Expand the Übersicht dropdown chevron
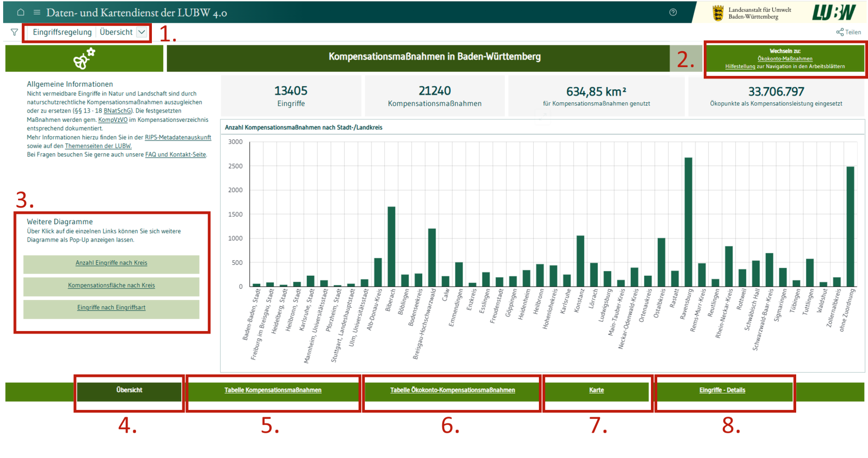The image size is (868, 458). tap(142, 33)
